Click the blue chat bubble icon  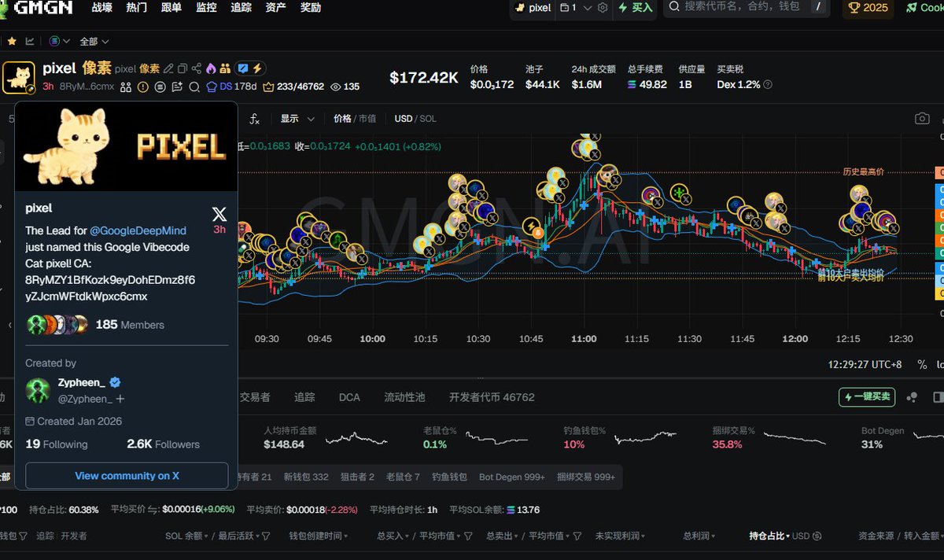pos(243,68)
